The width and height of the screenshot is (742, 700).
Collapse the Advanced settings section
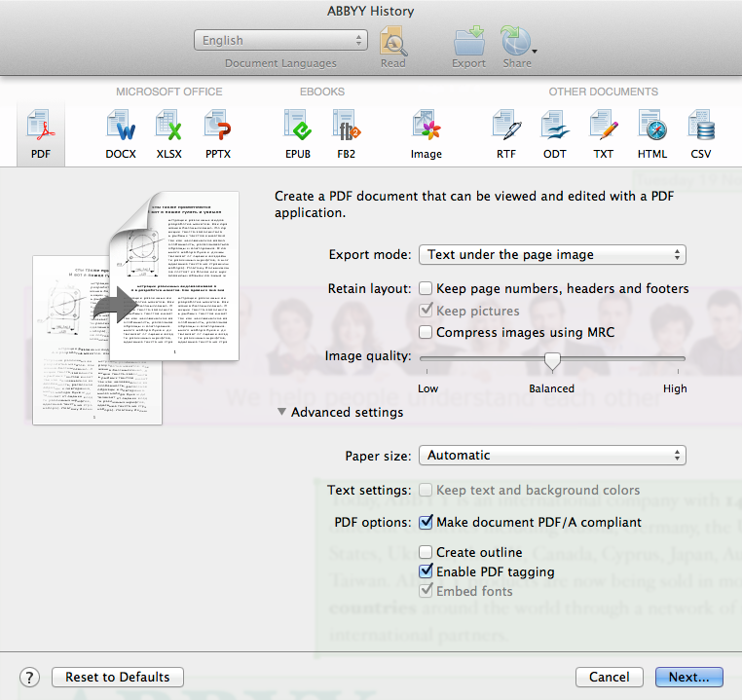click(x=282, y=413)
